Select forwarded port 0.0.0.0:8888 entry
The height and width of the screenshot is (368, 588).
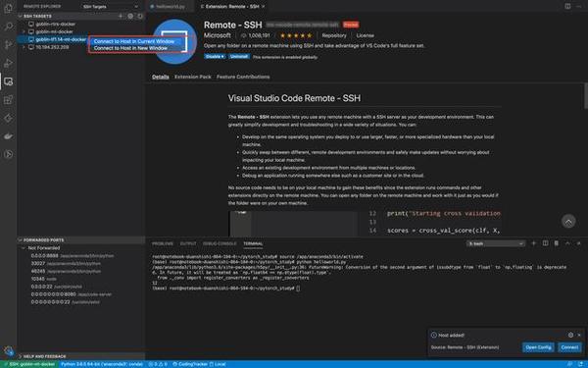pos(73,256)
